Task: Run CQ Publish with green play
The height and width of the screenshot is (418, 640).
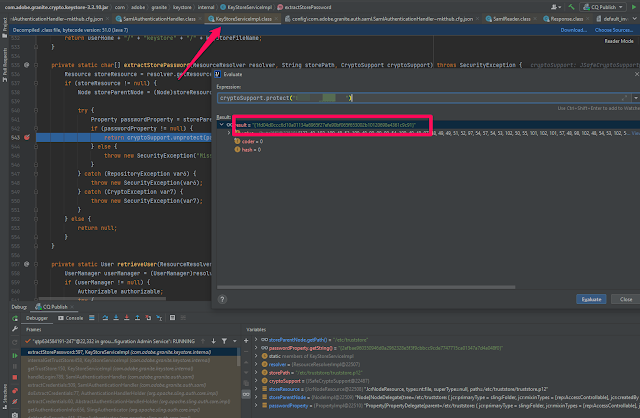Action: click(634, 7)
